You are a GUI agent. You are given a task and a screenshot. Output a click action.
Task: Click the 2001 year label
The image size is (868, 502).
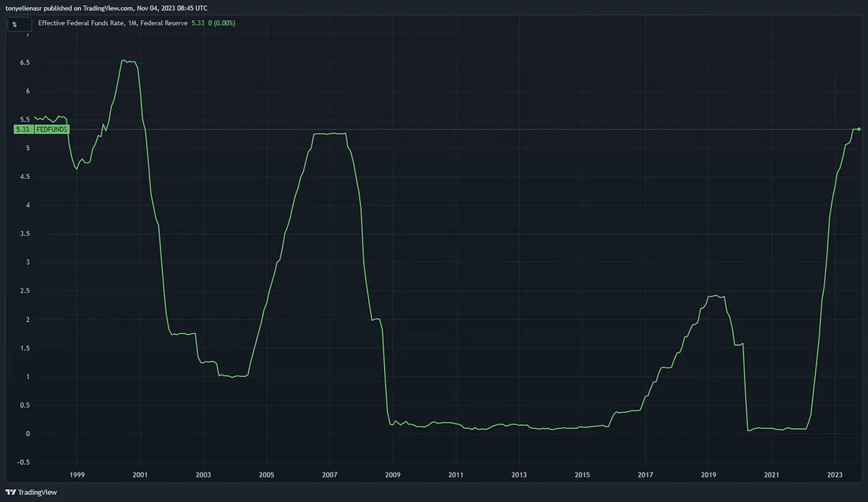[x=140, y=475]
